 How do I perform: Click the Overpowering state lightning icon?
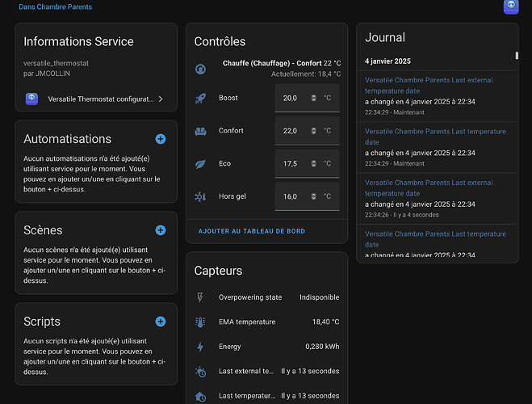(x=200, y=297)
